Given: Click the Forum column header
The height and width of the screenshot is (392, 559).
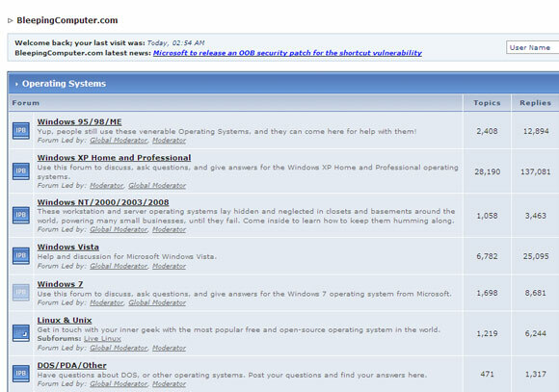Looking at the screenshot, I should click(26, 103).
